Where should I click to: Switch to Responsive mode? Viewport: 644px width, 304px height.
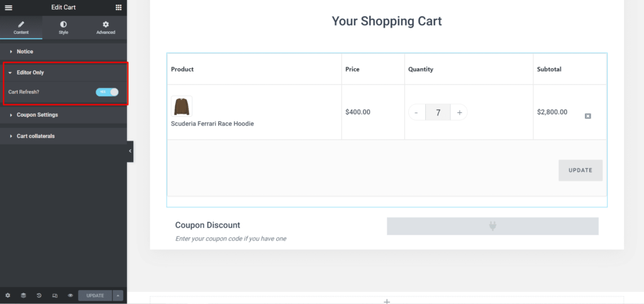tap(55, 295)
